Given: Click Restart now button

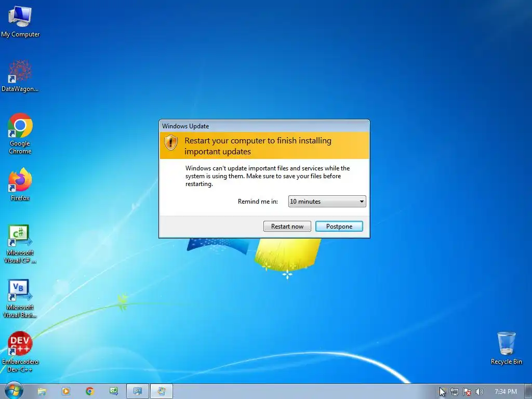Looking at the screenshot, I should [x=287, y=227].
